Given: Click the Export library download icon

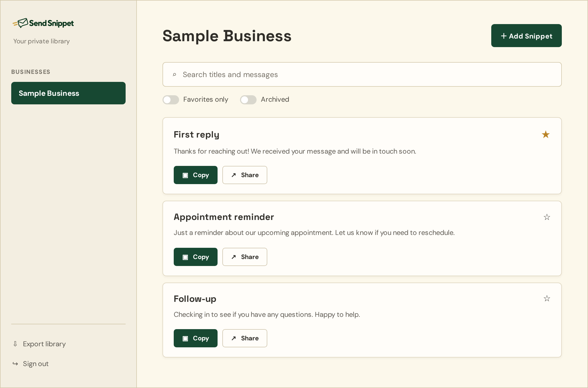Looking at the screenshot, I should (15, 344).
